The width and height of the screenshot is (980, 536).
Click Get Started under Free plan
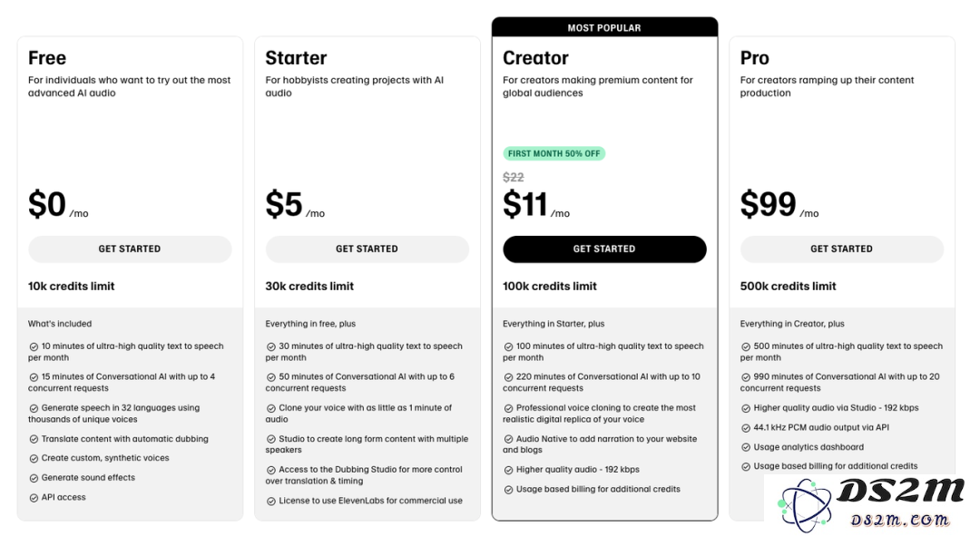click(130, 249)
